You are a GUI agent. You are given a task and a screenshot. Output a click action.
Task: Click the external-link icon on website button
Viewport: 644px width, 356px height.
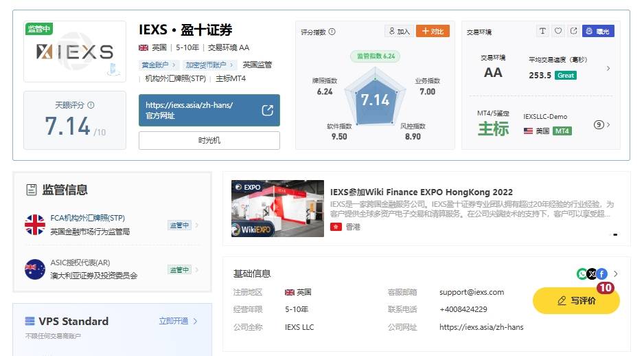(267, 110)
